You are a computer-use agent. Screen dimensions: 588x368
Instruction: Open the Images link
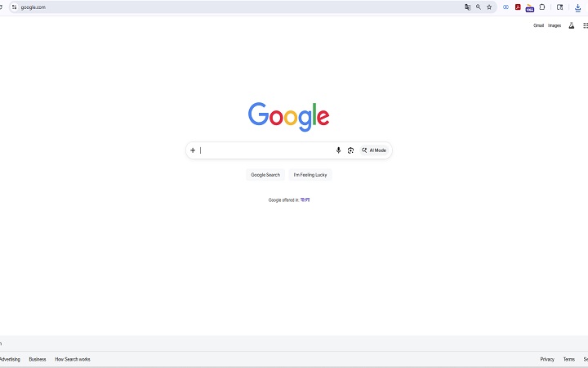point(555,25)
